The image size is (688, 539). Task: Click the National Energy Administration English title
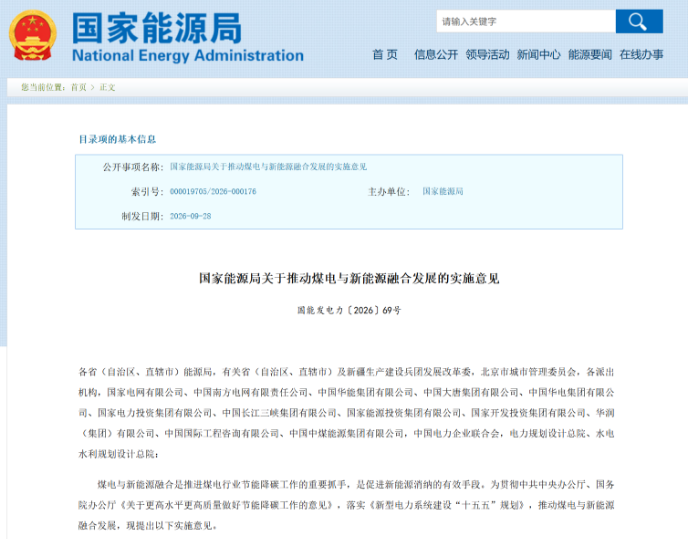[x=188, y=56]
